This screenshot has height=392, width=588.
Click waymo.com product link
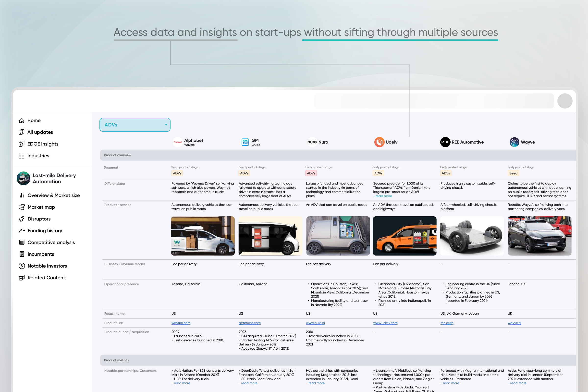coord(181,323)
